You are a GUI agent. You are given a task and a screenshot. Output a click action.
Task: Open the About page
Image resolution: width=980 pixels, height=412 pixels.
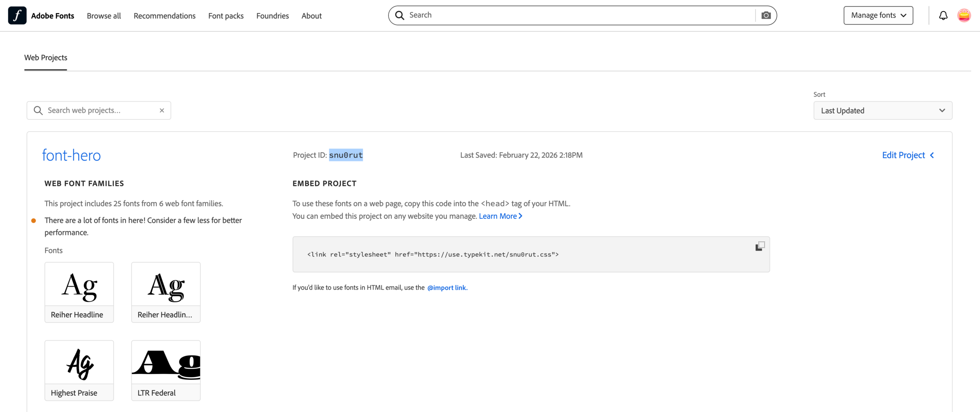pyautogui.click(x=312, y=16)
